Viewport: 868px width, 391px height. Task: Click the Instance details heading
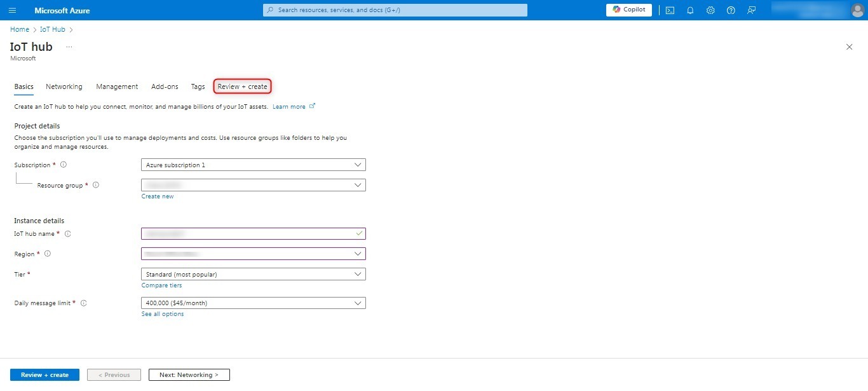39,221
